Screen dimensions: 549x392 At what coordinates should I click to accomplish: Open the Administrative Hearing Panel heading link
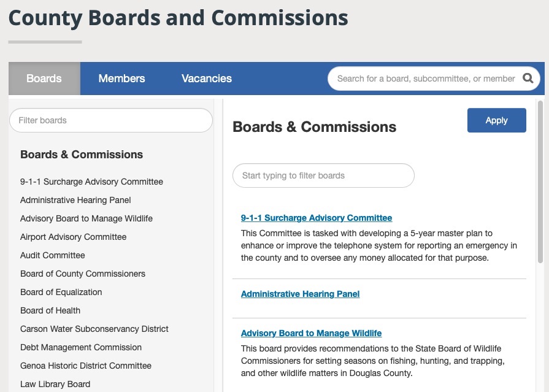300,294
